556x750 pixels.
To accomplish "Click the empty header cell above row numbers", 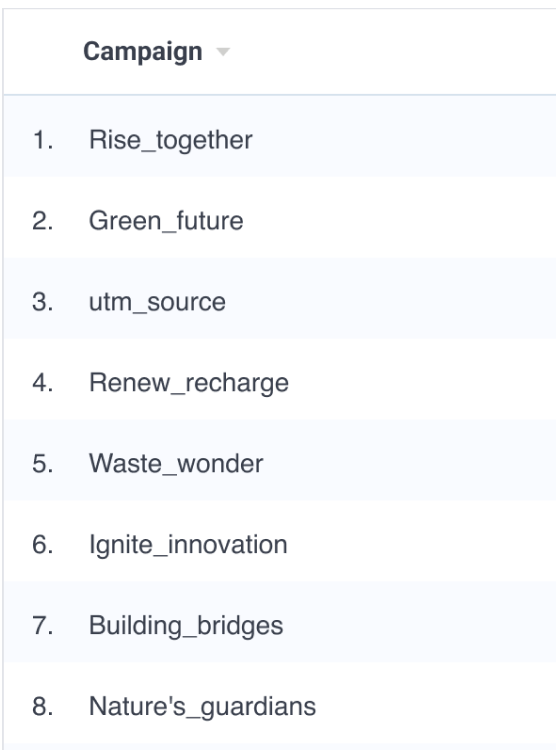I will click(43, 52).
